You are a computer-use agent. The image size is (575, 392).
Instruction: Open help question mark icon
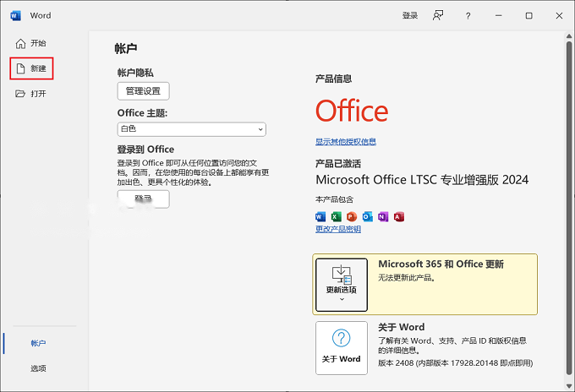468,16
